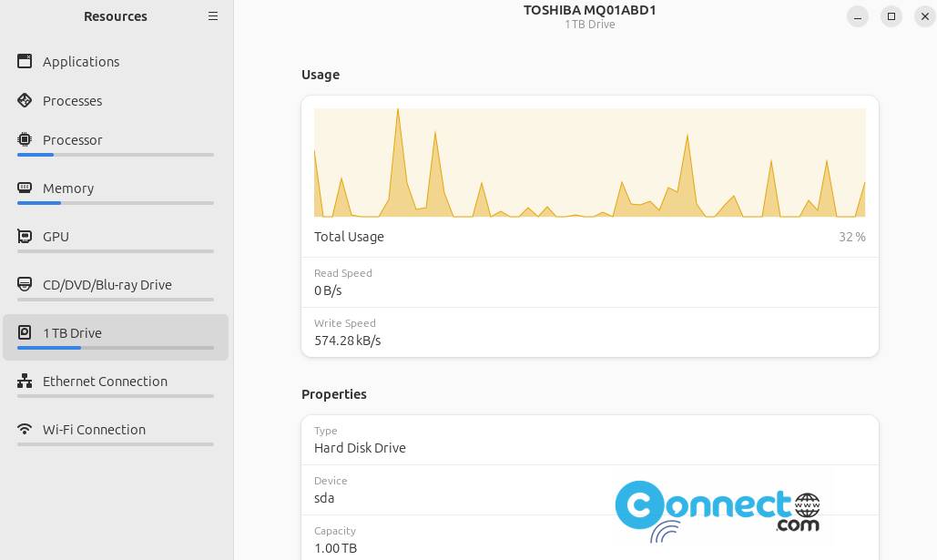Select the 1 TB Drive entry
Screen dimensions: 937x560
(x=116, y=338)
